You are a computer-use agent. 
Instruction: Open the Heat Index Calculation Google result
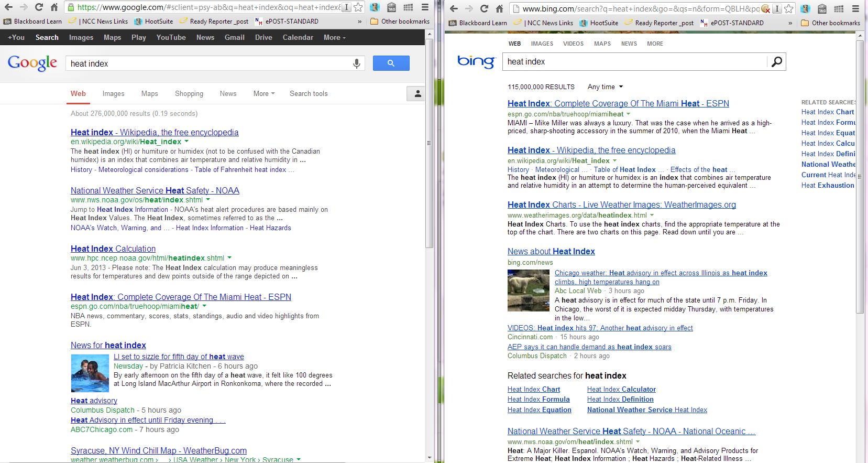click(113, 249)
